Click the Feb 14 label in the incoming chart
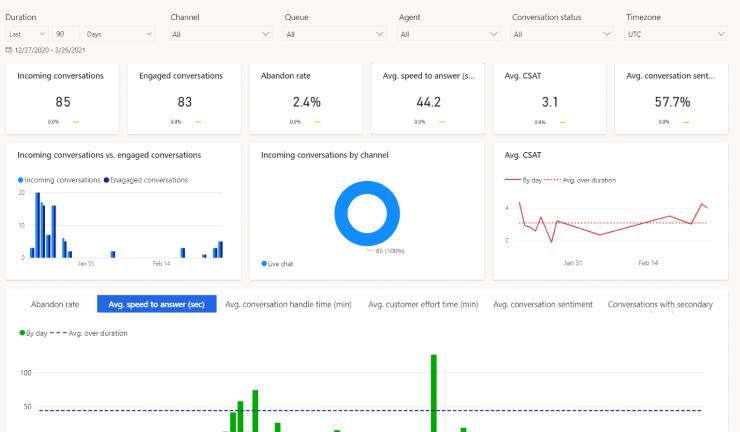Image resolution: width=740 pixels, height=432 pixels. [x=161, y=263]
